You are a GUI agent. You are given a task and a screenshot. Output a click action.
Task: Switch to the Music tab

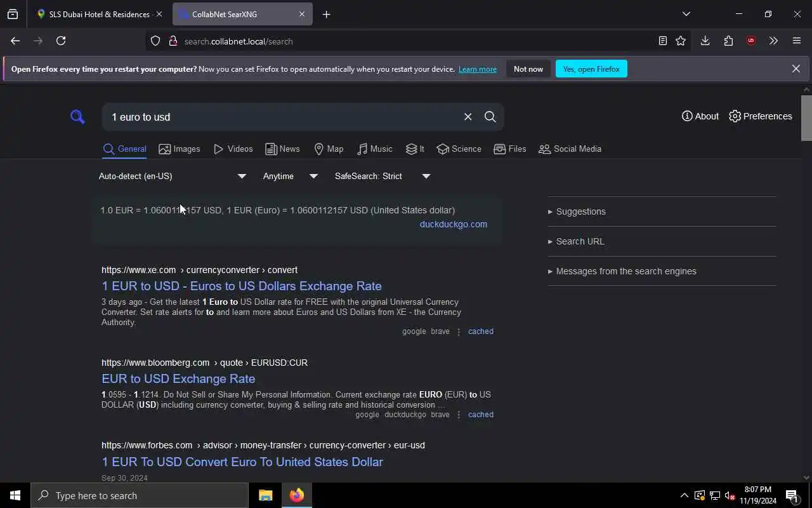[x=375, y=149]
